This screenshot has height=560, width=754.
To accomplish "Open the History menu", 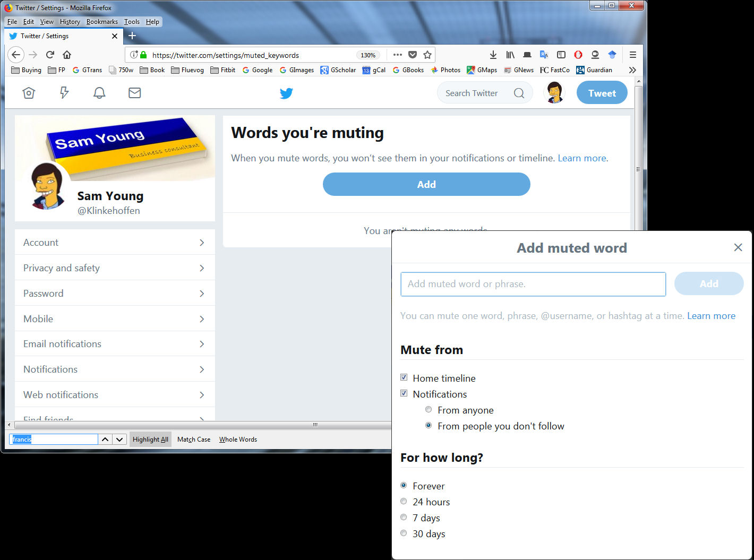I will [x=70, y=22].
